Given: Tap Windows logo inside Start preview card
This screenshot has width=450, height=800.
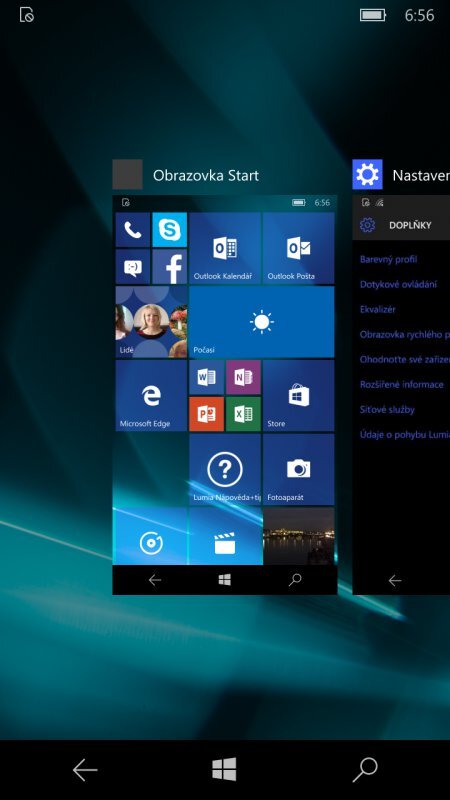Looking at the screenshot, I should tap(224, 580).
